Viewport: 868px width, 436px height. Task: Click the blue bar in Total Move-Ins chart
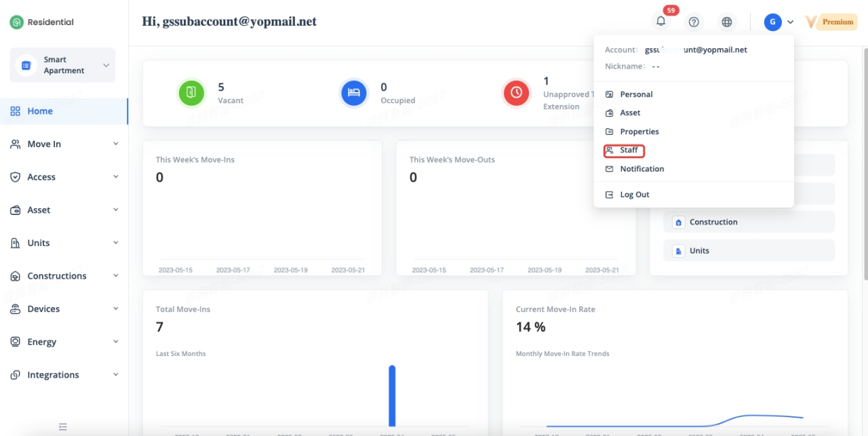point(392,396)
